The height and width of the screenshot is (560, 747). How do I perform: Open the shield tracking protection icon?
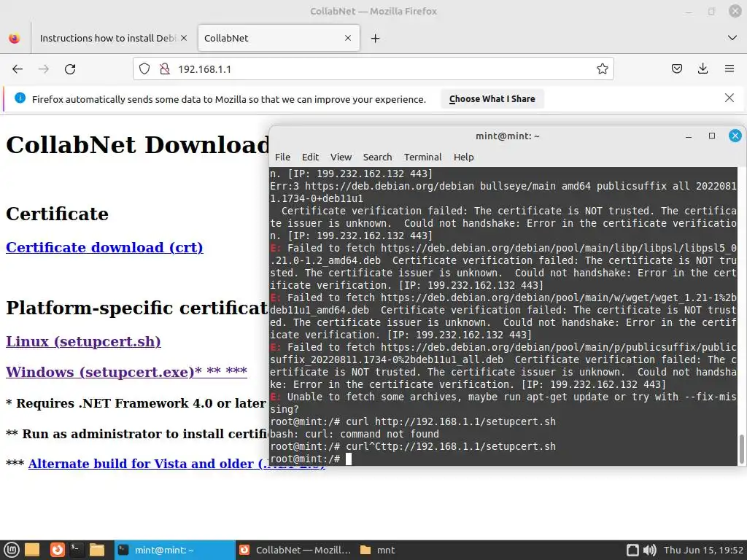point(144,69)
